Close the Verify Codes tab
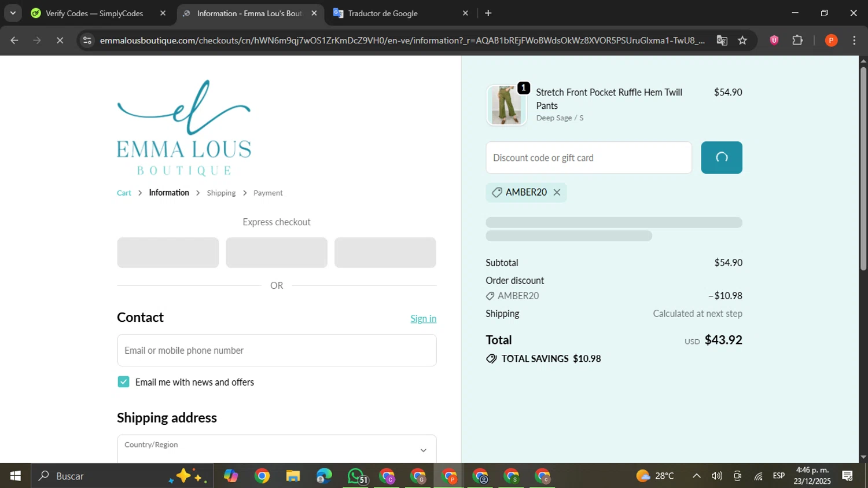This screenshot has height=488, width=868. [163, 13]
